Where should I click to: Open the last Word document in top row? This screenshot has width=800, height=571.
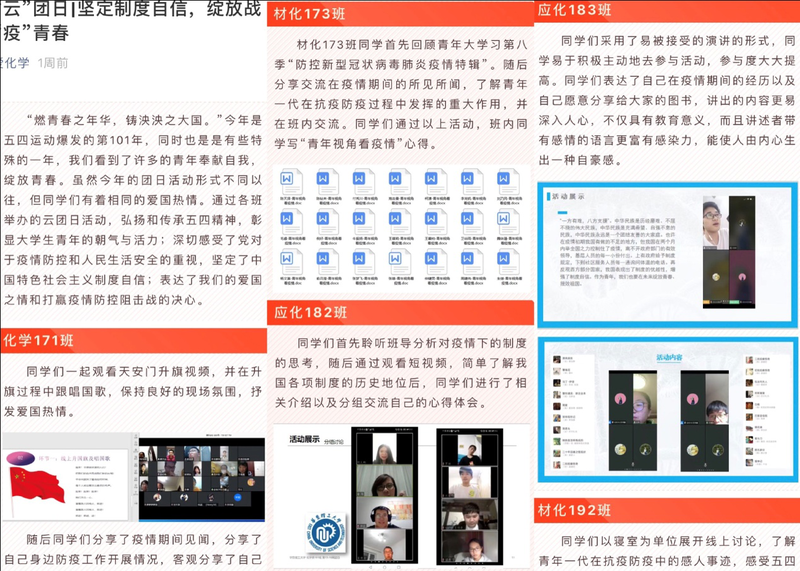pos(505,184)
